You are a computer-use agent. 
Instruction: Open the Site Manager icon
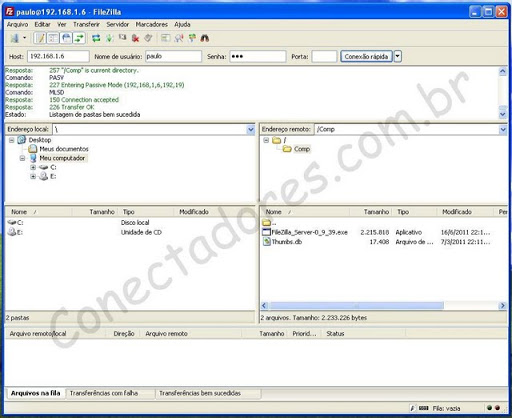tap(14, 38)
